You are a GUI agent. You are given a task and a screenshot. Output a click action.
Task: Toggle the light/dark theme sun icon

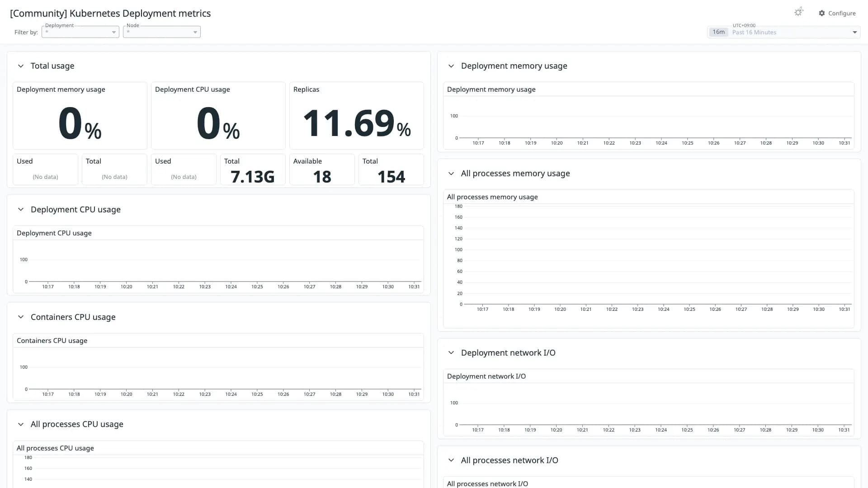(x=798, y=12)
